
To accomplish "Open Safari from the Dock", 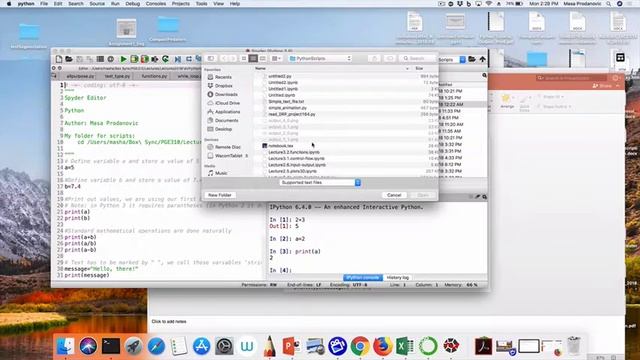I will pyautogui.click(x=156, y=346).
